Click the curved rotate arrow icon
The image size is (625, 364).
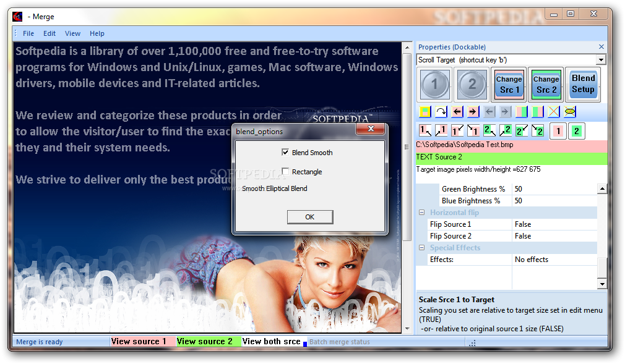[441, 112]
